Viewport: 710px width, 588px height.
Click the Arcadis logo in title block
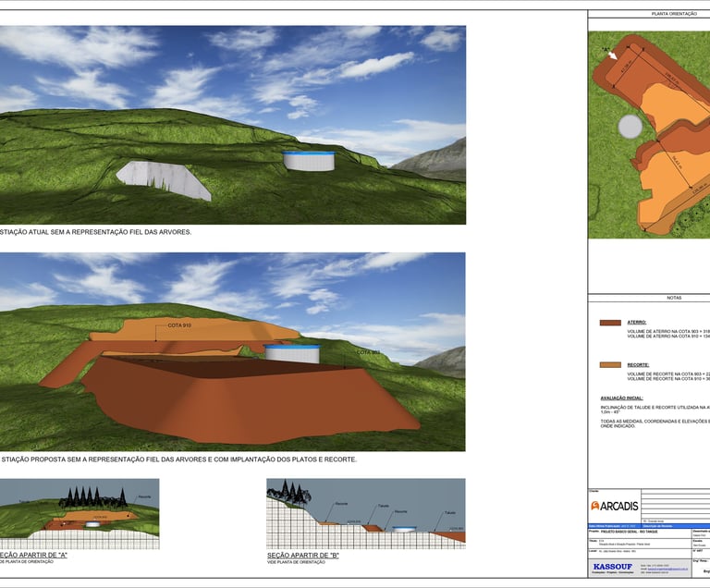[615, 506]
